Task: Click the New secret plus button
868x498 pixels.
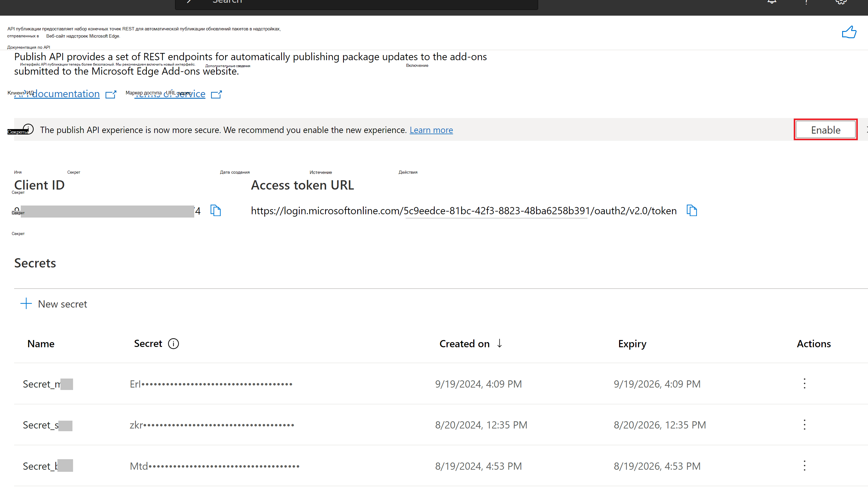Action: click(26, 304)
